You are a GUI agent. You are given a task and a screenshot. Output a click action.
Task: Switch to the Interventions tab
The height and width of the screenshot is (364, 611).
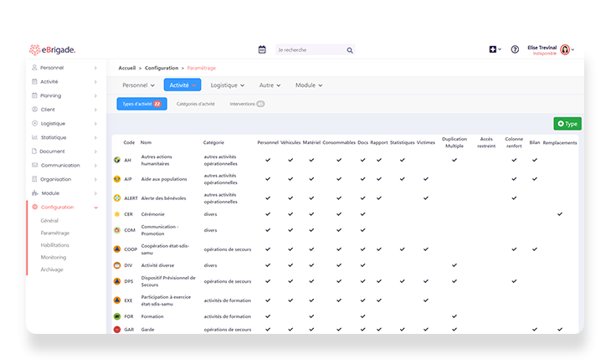[x=247, y=104]
